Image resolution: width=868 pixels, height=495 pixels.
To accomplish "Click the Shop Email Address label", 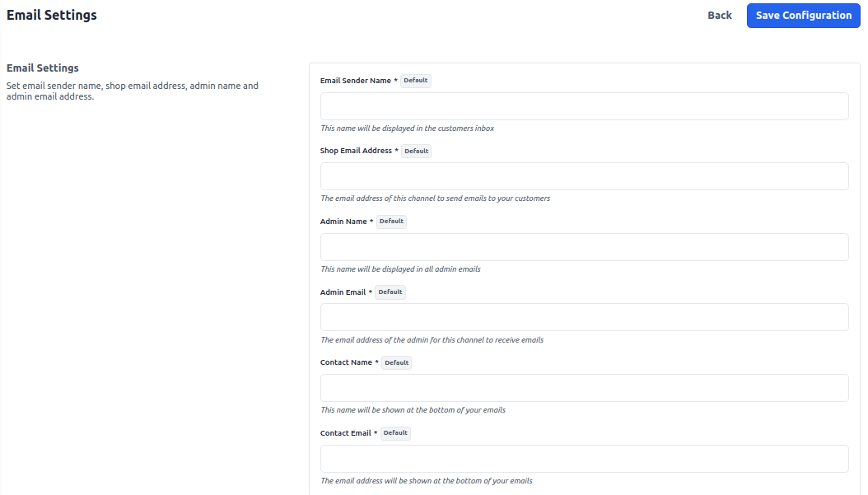I will [x=356, y=151].
